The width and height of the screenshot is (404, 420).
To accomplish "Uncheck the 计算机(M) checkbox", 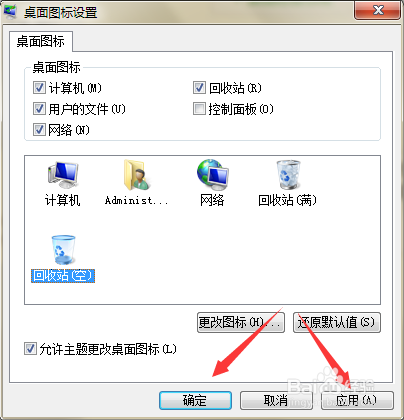I will [x=39, y=88].
